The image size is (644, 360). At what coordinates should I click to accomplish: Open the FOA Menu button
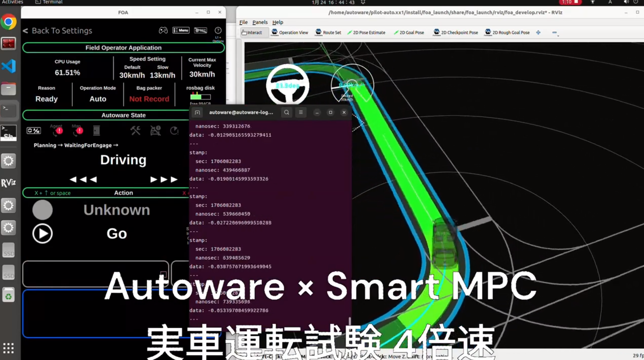181,30
